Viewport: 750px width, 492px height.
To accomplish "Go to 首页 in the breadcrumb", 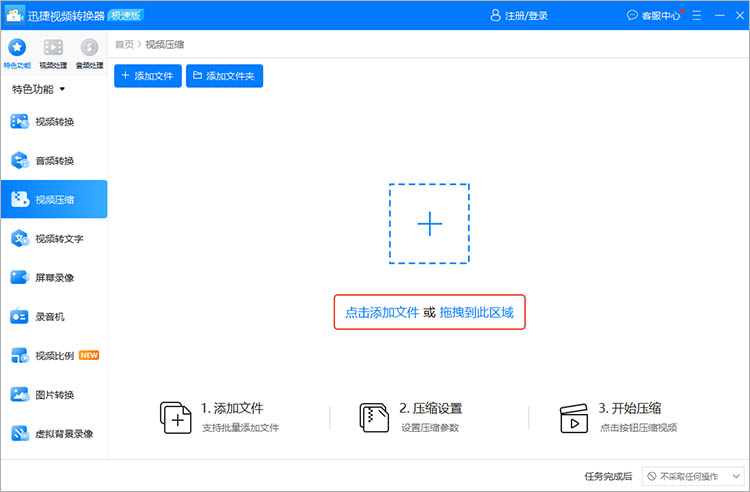I will coord(124,44).
